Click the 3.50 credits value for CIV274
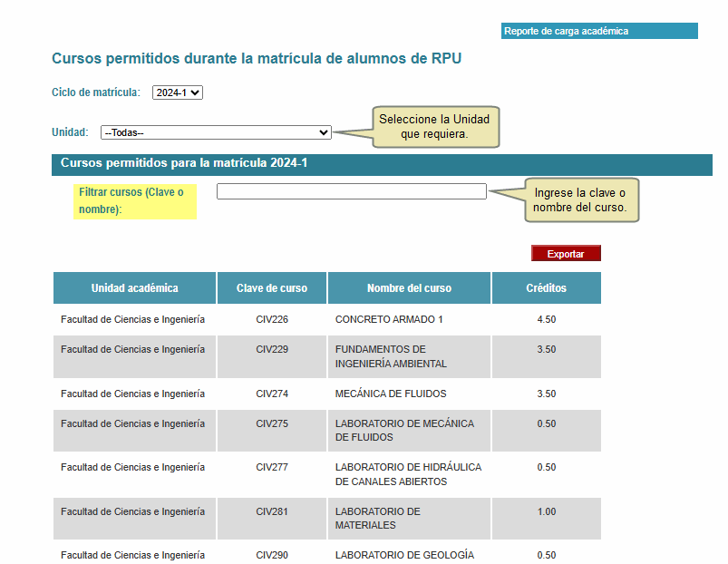This screenshot has height=564, width=728. (547, 394)
